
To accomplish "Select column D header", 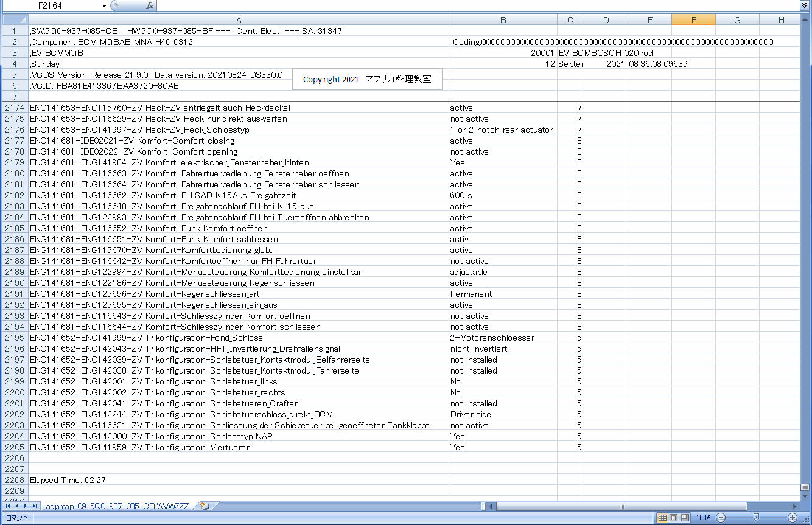I will [606, 20].
